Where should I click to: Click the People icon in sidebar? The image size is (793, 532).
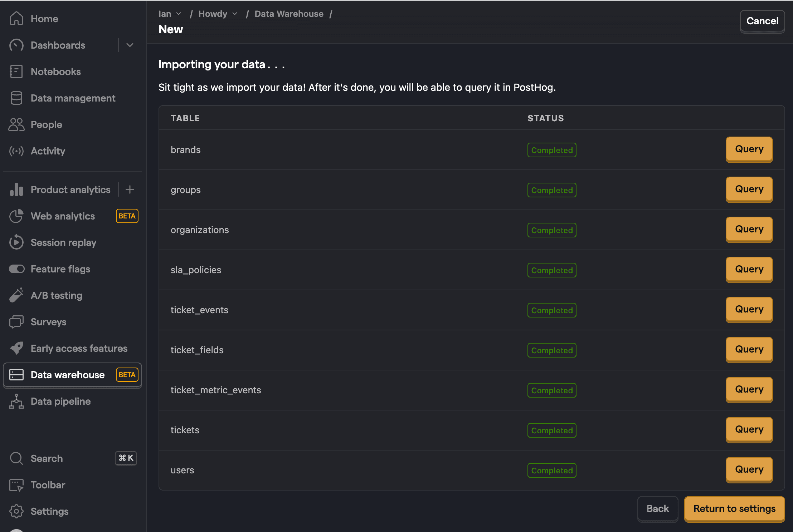pos(16,124)
